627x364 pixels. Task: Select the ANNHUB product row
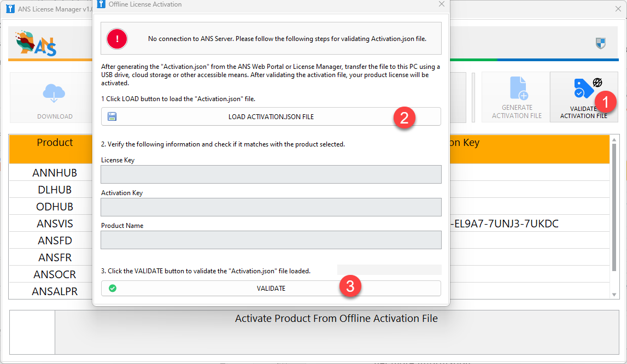[55, 173]
